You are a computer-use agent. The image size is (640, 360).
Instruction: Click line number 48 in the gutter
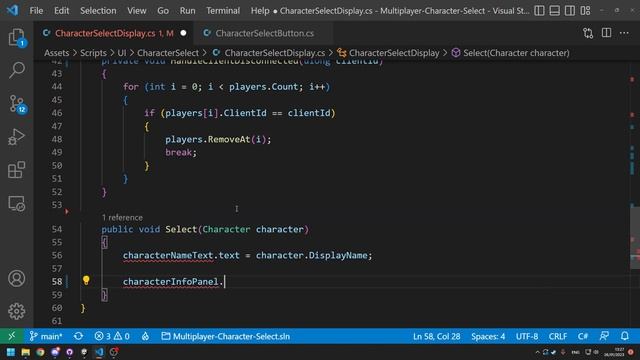(57, 139)
